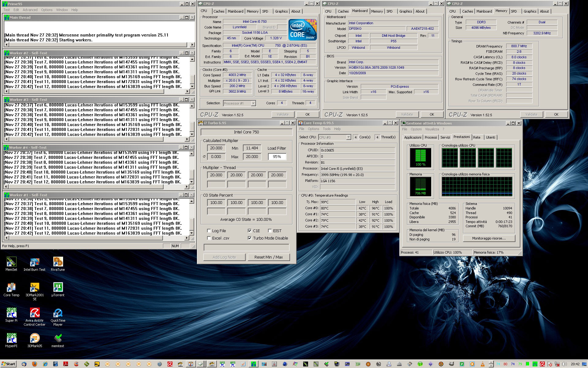Screen dimensions: 588x368
Task: Toggle the Turbo Mode Disable checkbox
Action: click(250, 238)
